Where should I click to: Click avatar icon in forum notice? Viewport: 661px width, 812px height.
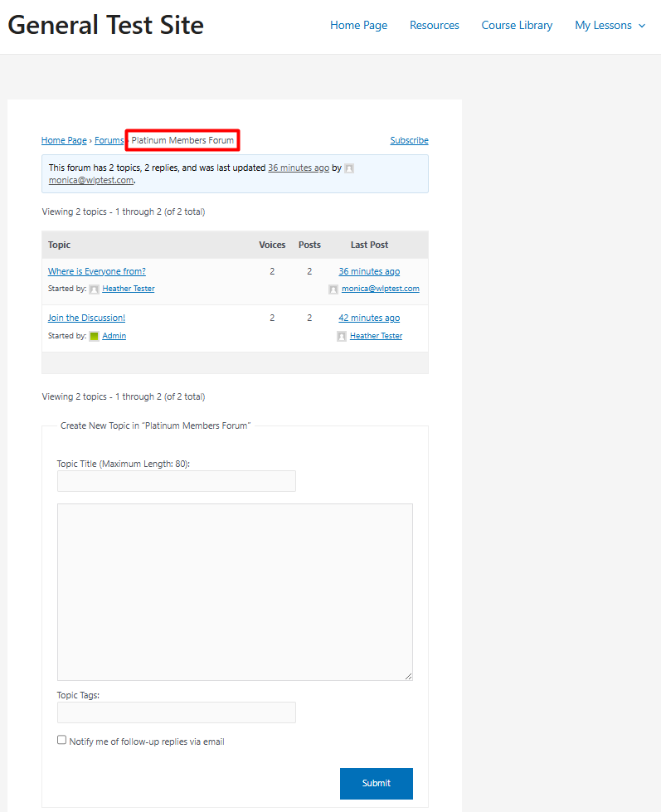point(349,168)
